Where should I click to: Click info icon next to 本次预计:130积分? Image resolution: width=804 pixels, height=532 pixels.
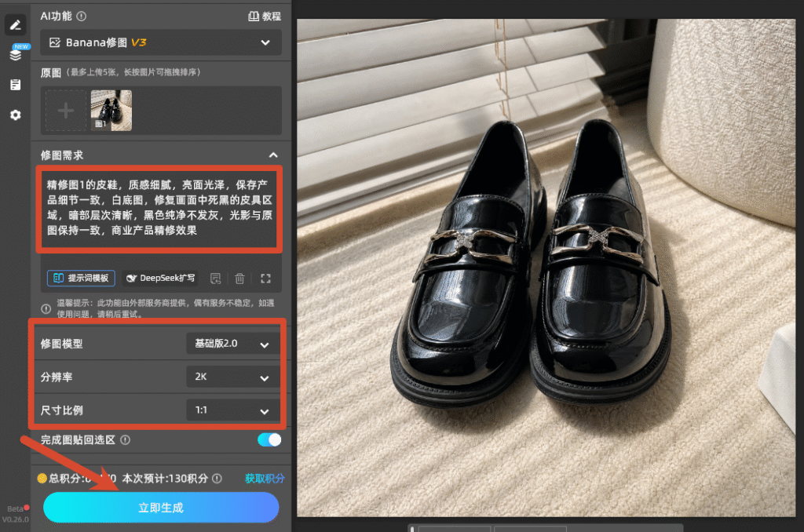217,479
